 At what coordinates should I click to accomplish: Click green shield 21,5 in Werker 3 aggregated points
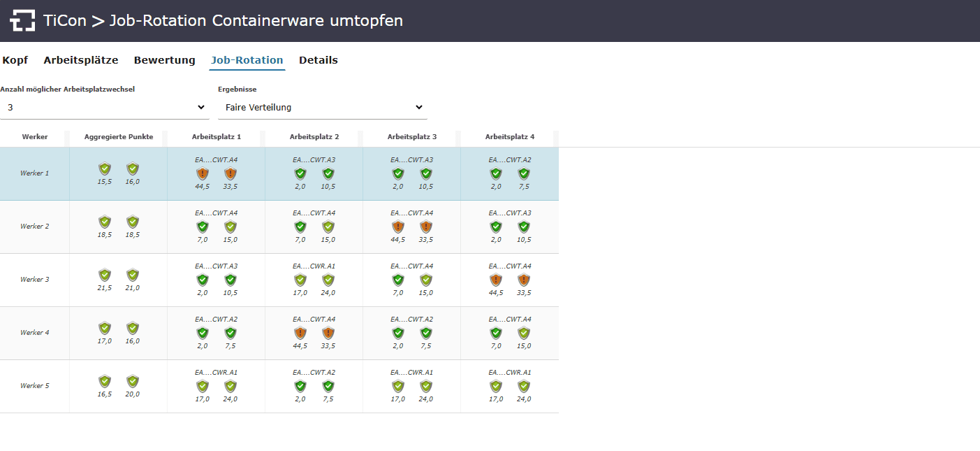point(105,275)
